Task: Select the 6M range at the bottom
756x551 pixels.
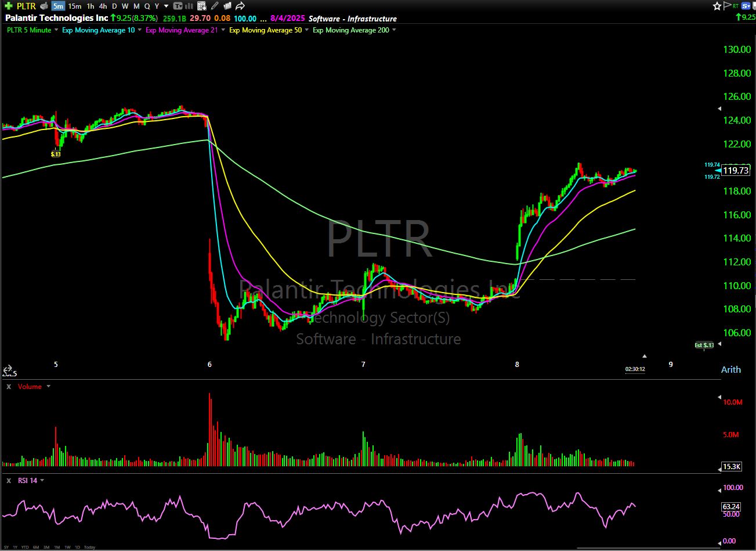Action: (36, 547)
